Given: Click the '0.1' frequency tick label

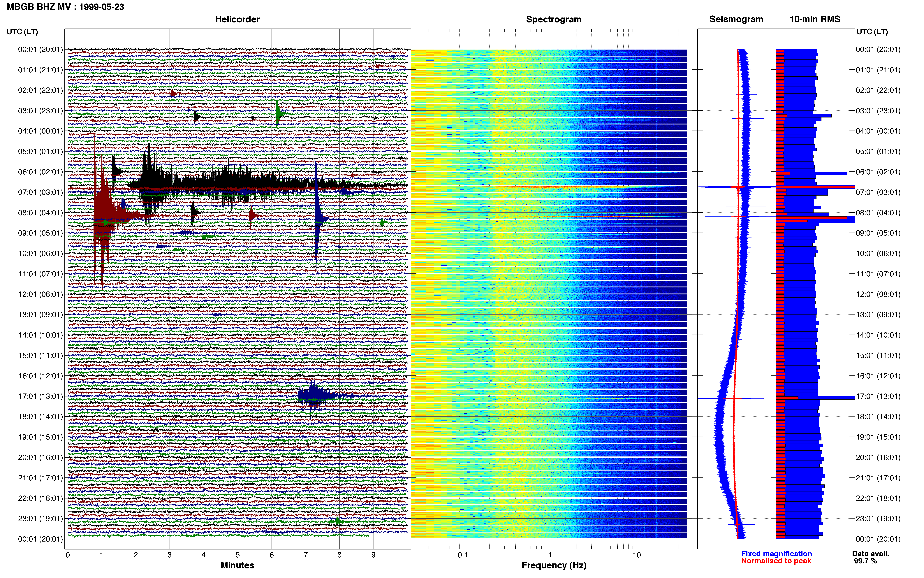Looking at the screenshot, I should click(463, 555).
